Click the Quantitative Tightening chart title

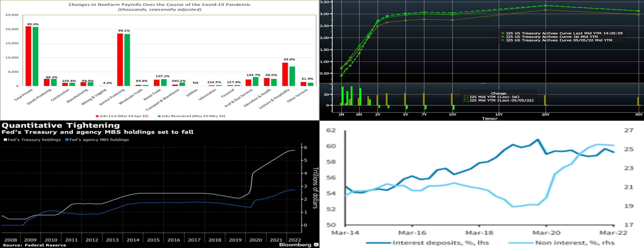(x=61, y=125)
